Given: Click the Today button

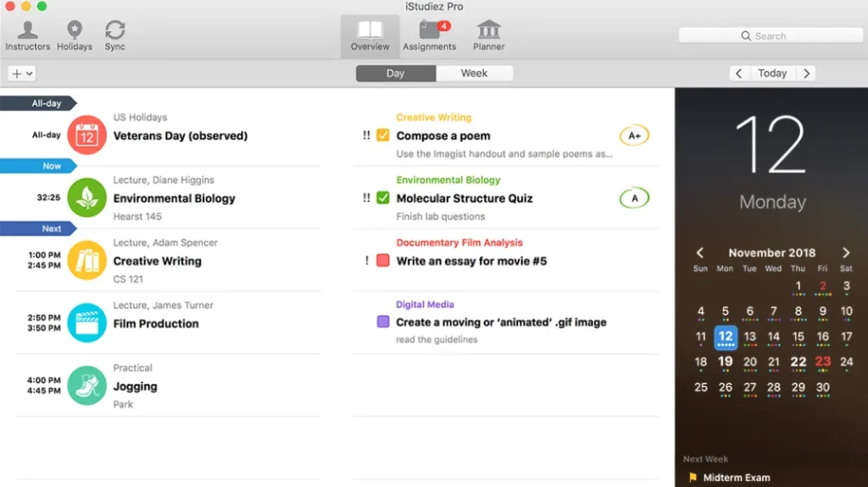Looking at the screenshot, I should click(x=772, y=74).
